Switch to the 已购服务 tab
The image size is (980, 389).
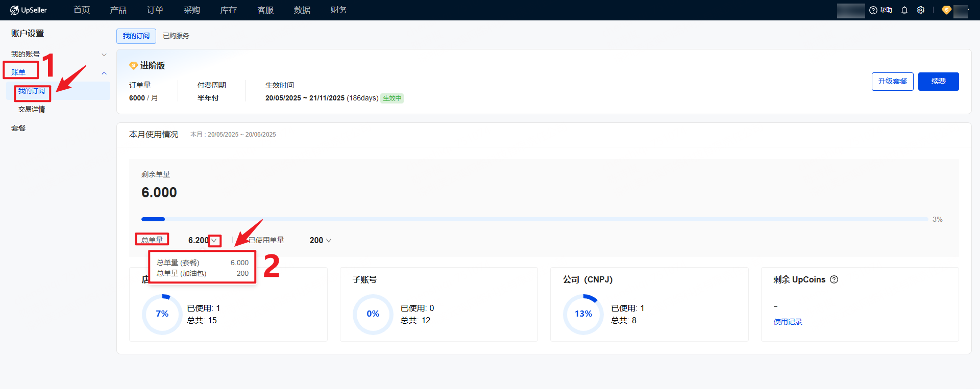tap(176, 36)
